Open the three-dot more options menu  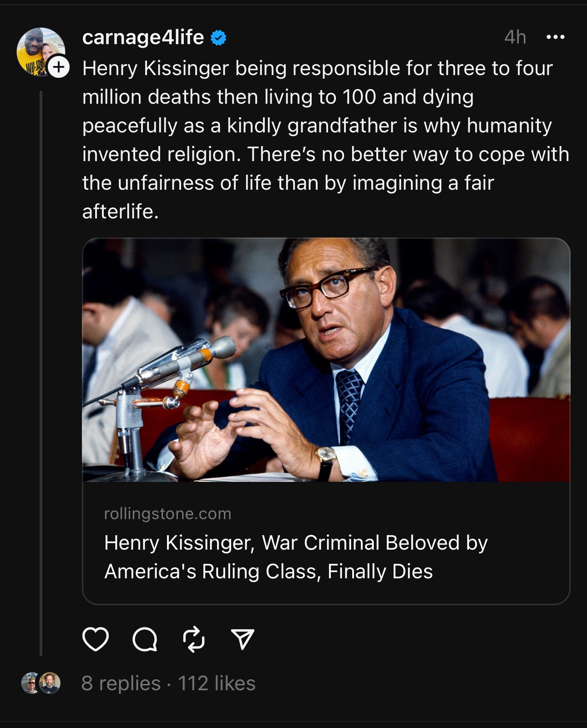point(555,37)
